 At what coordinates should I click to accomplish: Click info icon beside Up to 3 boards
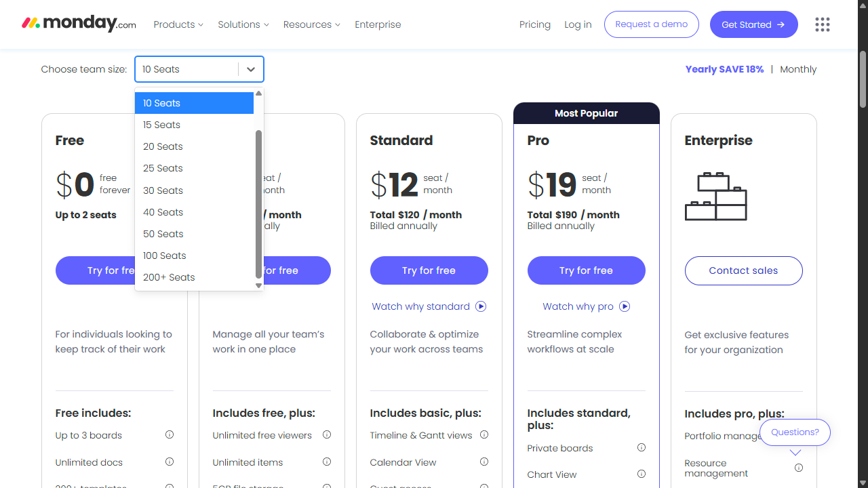point(170,435)
